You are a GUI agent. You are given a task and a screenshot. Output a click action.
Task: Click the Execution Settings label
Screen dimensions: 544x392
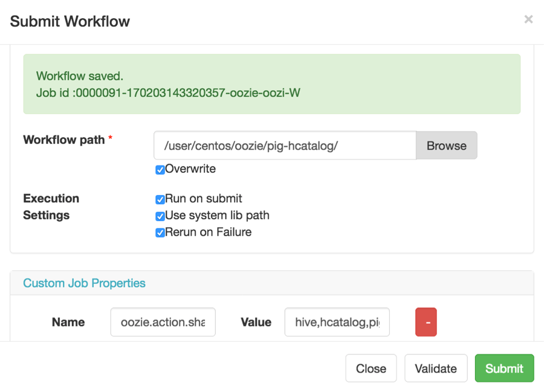click(51, 207)
